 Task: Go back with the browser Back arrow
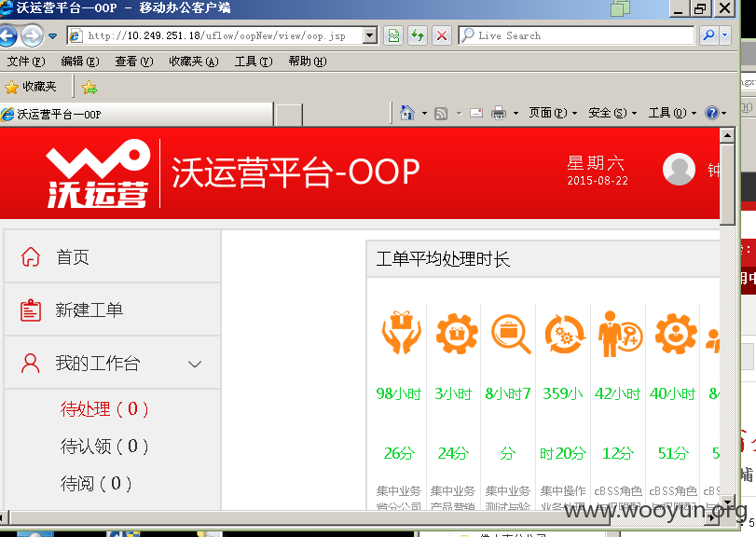tap(7, 35)
